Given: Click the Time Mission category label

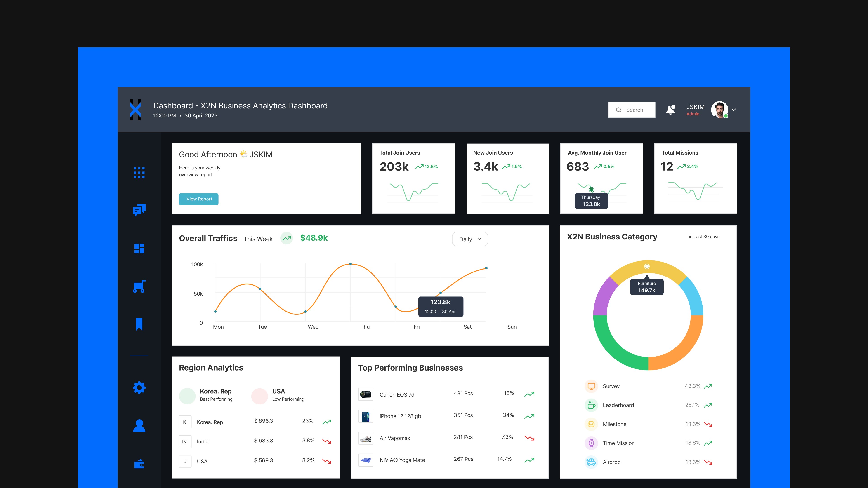Looking at the screenshot, I should [619, 443].
